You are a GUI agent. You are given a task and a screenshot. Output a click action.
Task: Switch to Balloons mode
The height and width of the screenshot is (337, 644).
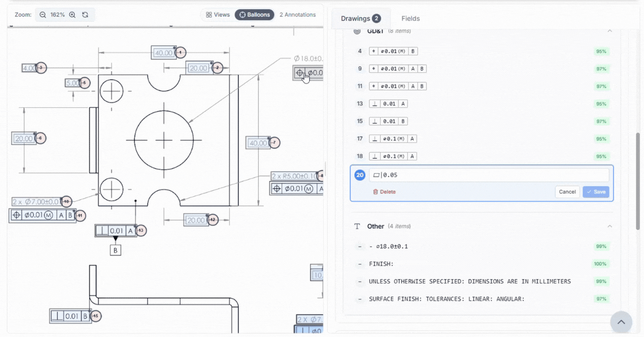254,15
